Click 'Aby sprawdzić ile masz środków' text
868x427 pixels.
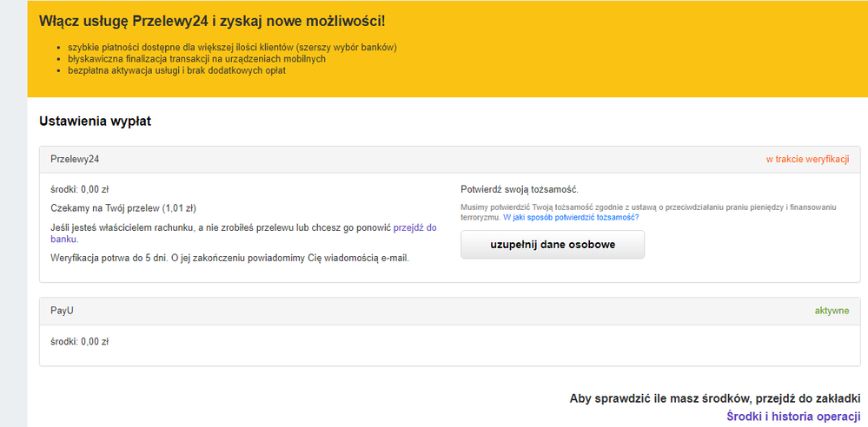point(715,398)
